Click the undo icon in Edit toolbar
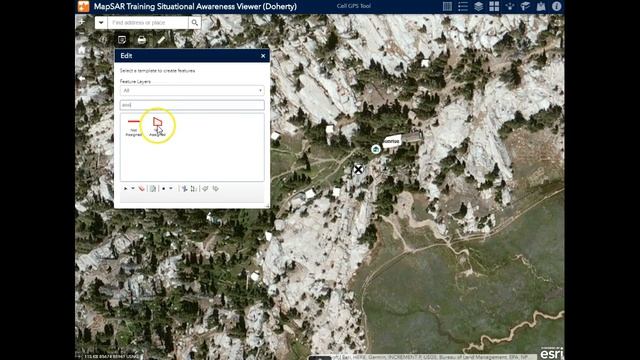 [205, 189]
